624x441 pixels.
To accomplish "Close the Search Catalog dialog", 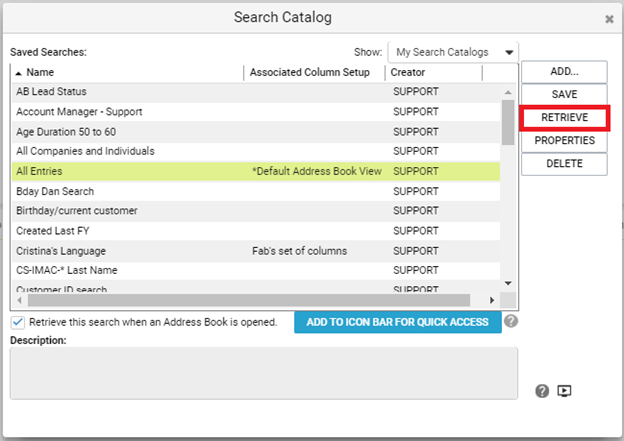I will [x=609, y=19].
